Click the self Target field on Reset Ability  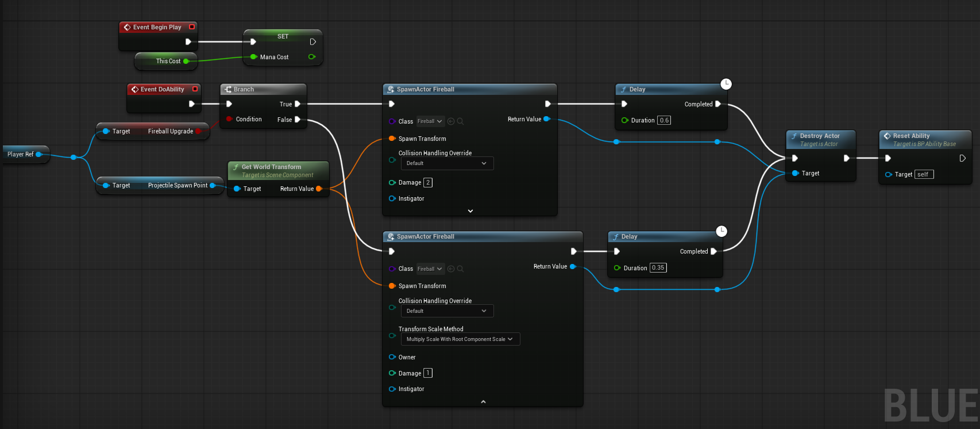924,174
